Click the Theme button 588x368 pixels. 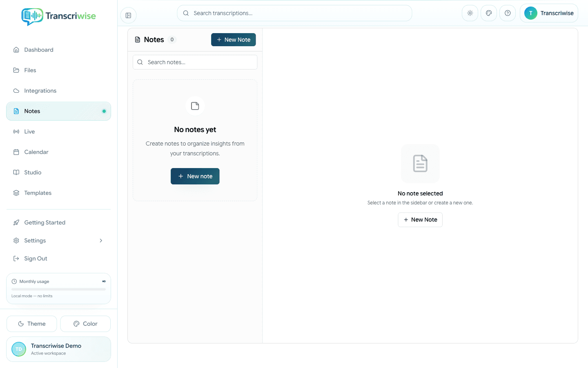[x=32, y=324]
